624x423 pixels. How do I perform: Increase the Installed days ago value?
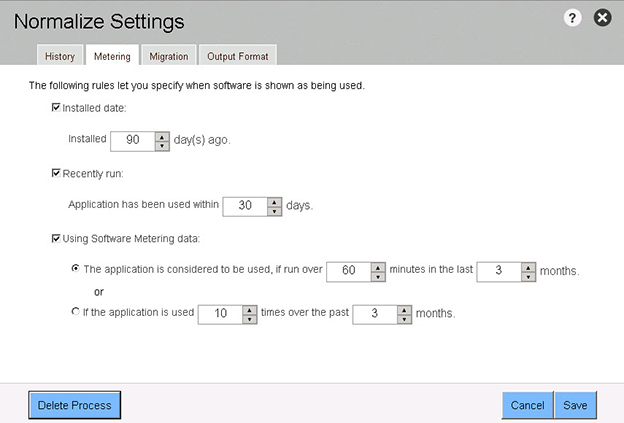pyautogui.click(x=162, y=135)
